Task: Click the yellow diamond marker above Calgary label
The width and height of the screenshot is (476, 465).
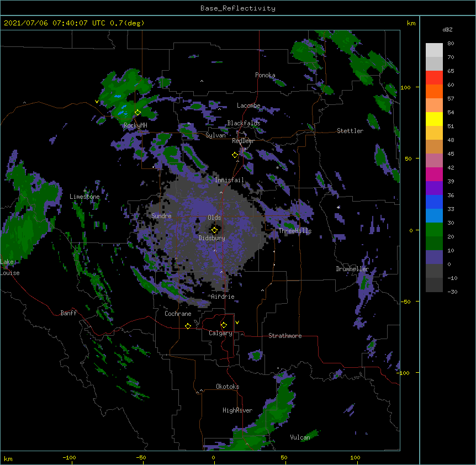Action: click(224, 325)
